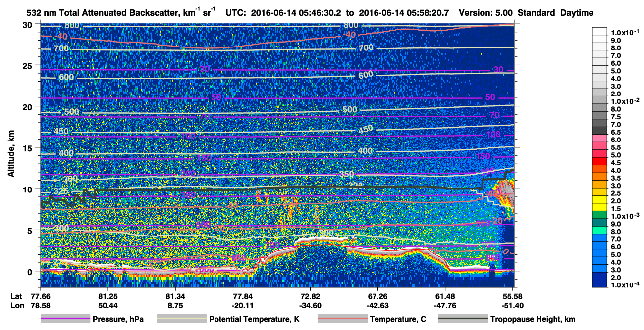The width and height of the screenshot is (644, 330).
Task: Click latitude value '77.84'
Action: click(x=242, y=296)
